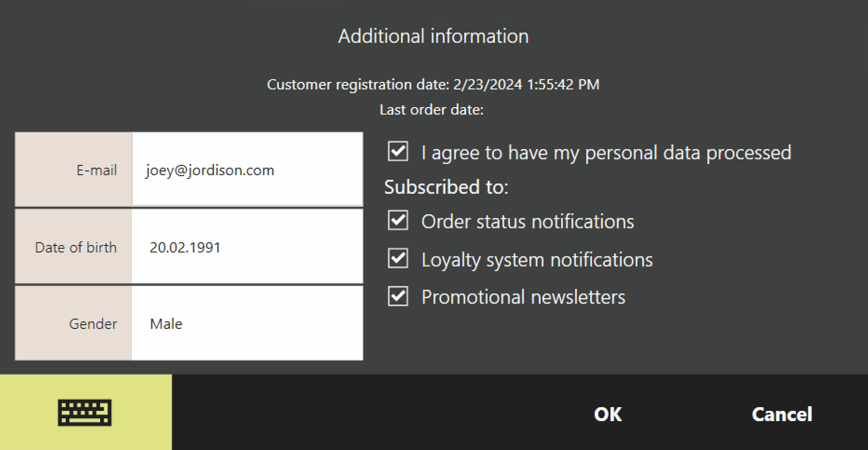The image size is (868, 450).
Task: Click the Date of birth label
Action: (x=75, y=247)
